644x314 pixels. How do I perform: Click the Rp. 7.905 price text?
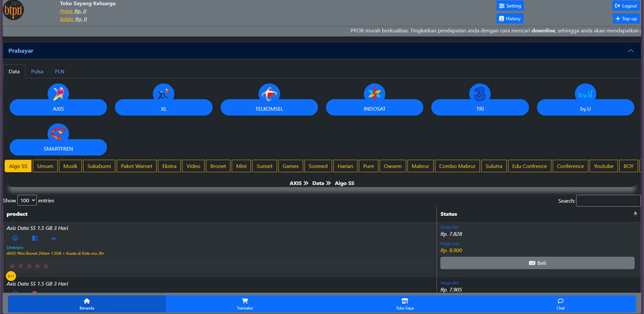(452, 290)
